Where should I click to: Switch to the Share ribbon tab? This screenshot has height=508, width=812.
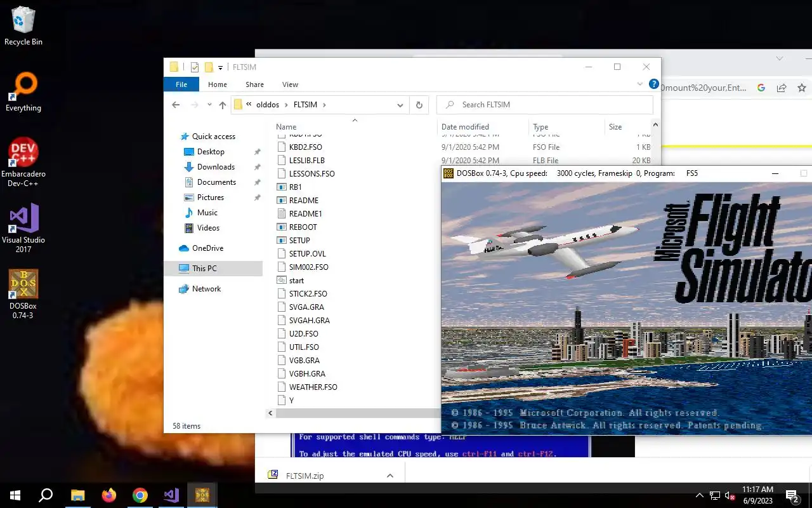254,84
